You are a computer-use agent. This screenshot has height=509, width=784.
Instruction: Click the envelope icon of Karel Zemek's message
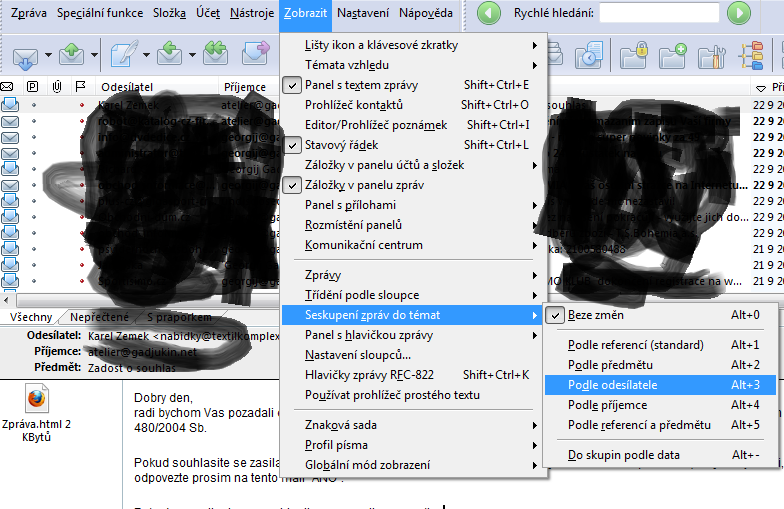tap(10, 104)
